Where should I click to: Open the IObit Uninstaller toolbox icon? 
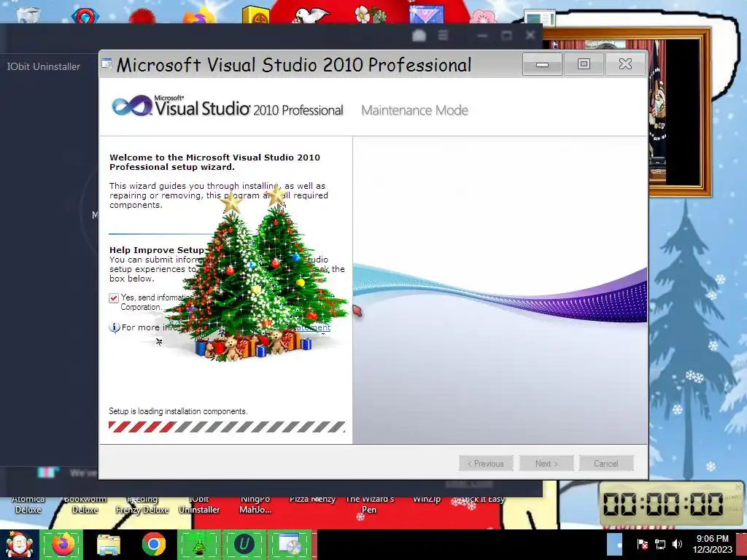pos(419,35)
